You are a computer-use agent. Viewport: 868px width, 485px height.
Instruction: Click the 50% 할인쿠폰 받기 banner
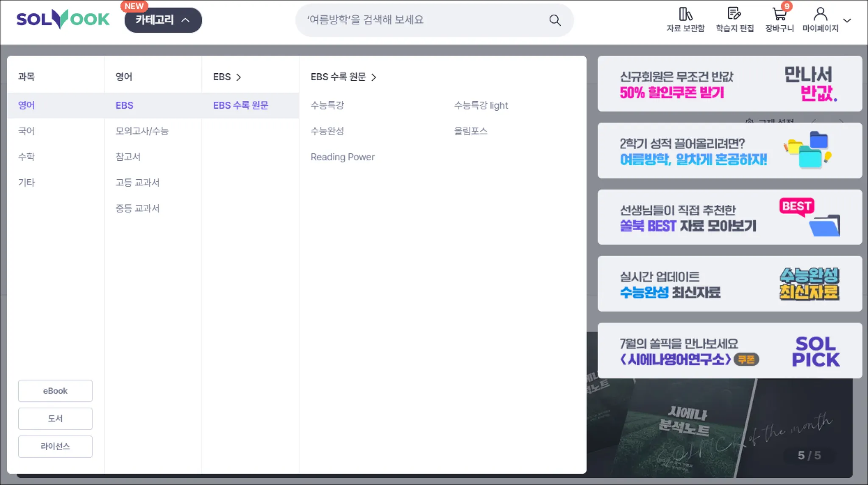pyautogui.click(x=729, y=84)
